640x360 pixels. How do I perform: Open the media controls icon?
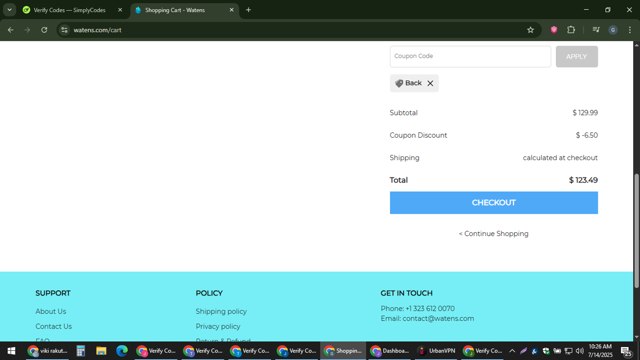(x=596, y=30)
